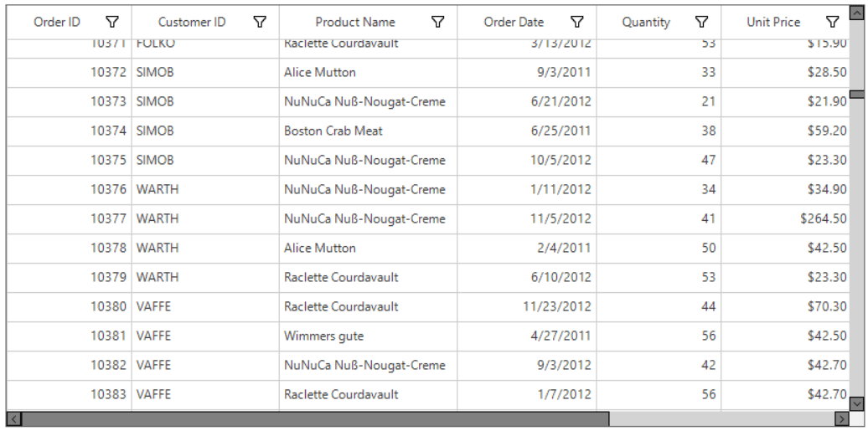Select quantity cell 33
The width and height of the screenshot is (868, 431).
[659, 73]
